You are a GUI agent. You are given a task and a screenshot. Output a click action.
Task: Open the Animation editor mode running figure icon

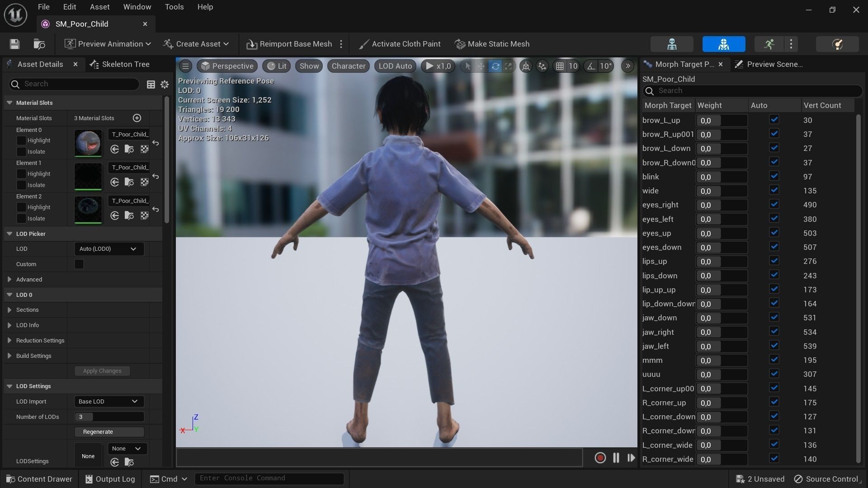(x=769, y=44)
